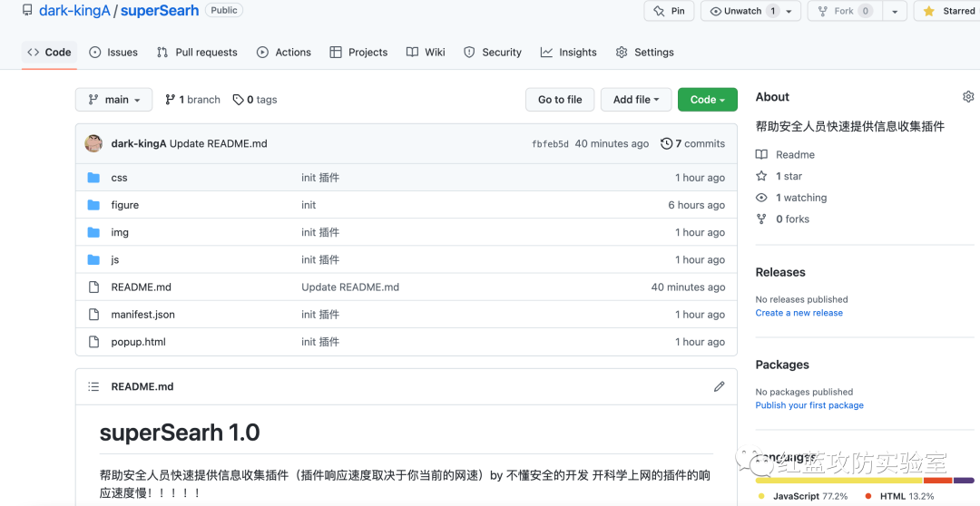Click the css folder icon
The image size is (980, 506).
93,178
